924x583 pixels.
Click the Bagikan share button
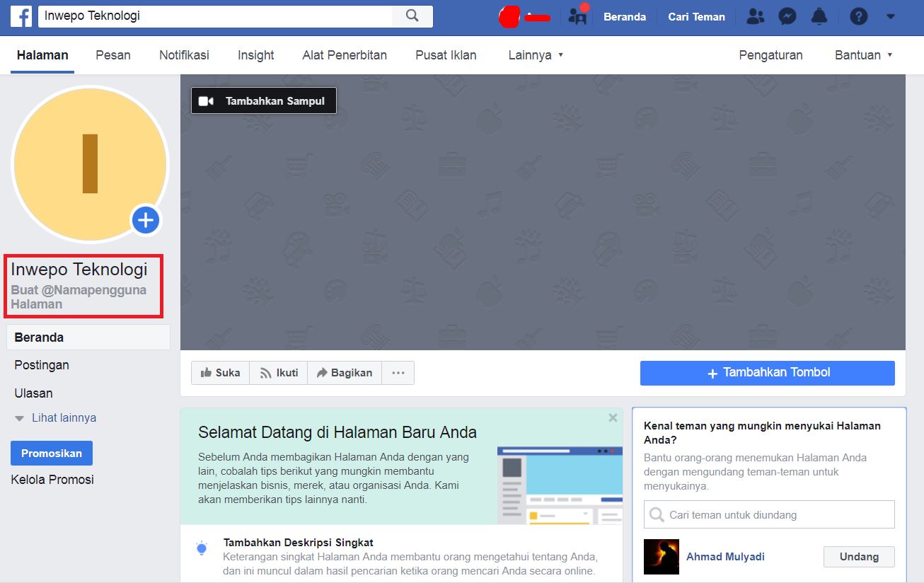(345, 373)
